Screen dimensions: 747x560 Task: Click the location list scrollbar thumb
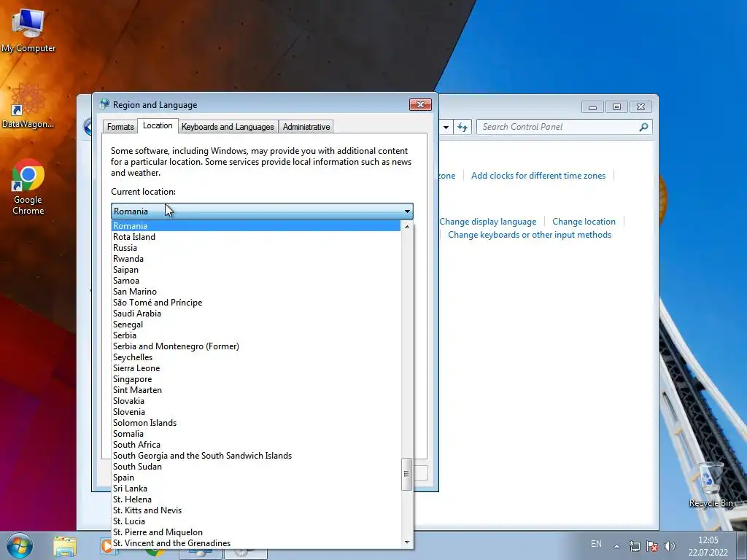point(406,474)
